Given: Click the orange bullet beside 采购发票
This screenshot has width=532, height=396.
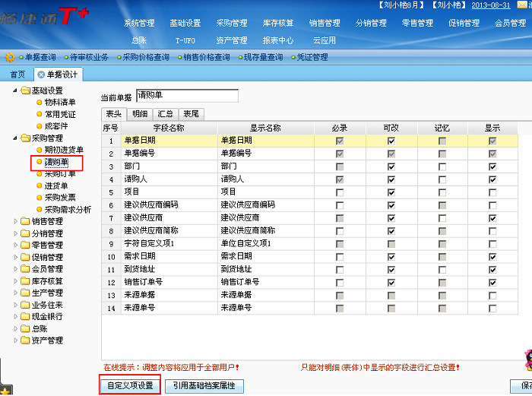Looking at the screenshot, I should tap(39, 198).
